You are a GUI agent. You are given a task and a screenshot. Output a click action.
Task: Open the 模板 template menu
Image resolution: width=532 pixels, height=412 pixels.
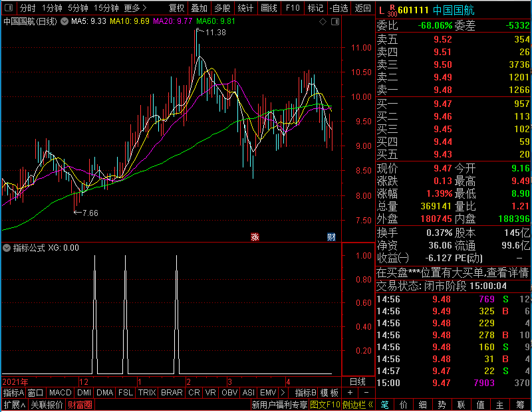329,393
